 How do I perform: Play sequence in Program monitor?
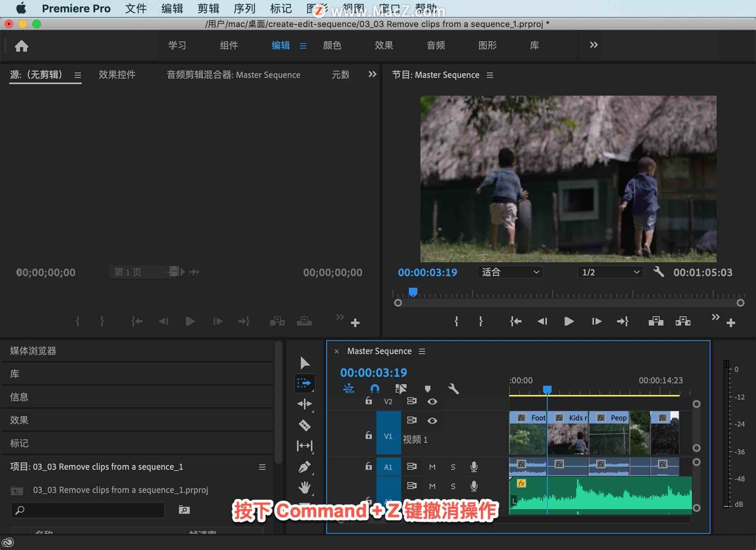click(x=569, y=322)
